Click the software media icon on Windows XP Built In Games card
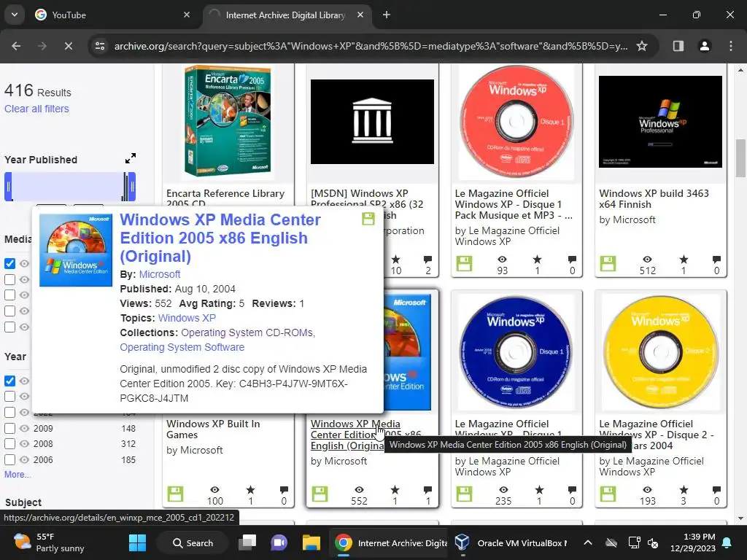The height and width of the screenshot is (560, 747). tap(175, 494)
